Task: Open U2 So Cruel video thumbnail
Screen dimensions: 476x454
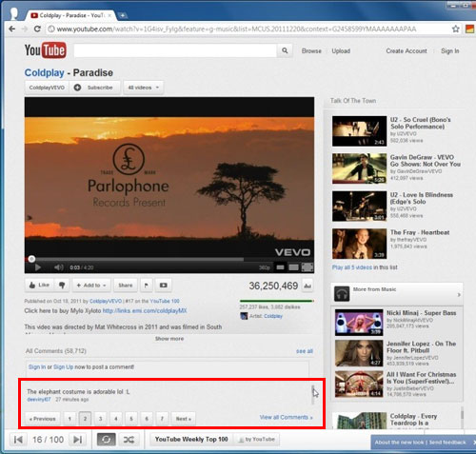Action: (x=359, y=131)
